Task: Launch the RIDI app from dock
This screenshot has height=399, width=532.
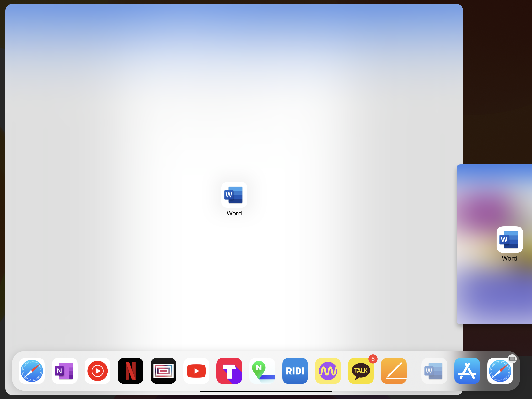Action: (x=295, y=371)
